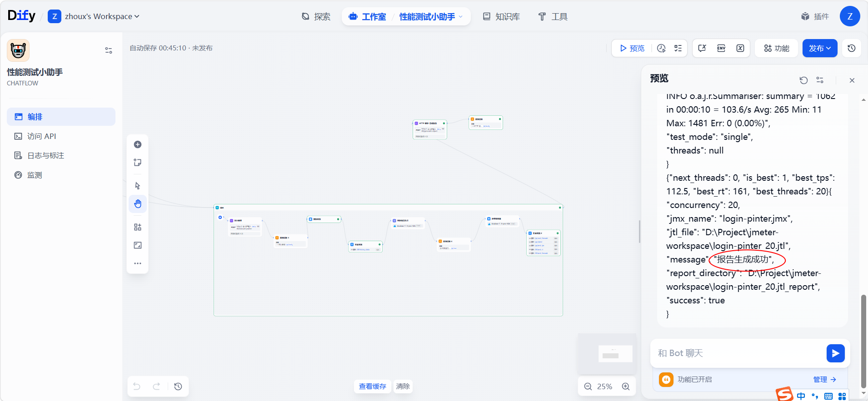Open the 知识库 tab
Image resolution: width=868 pixels, height=401 pixels.
501,17
